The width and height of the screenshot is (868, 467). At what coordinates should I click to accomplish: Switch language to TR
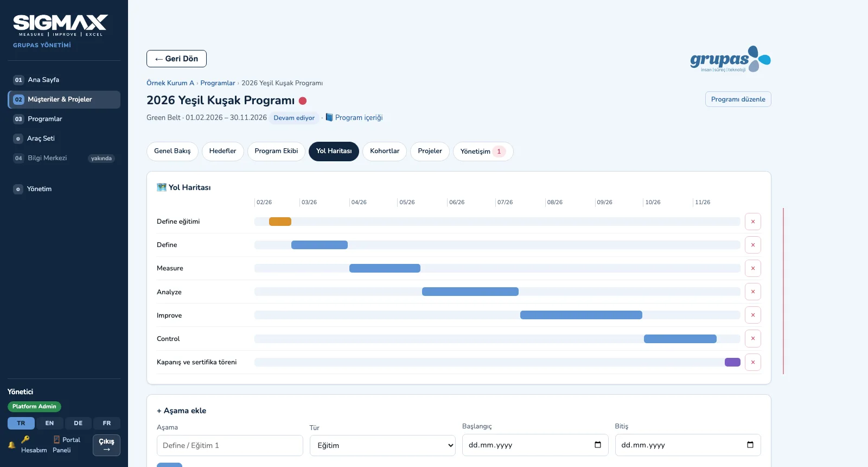point(21,424)
